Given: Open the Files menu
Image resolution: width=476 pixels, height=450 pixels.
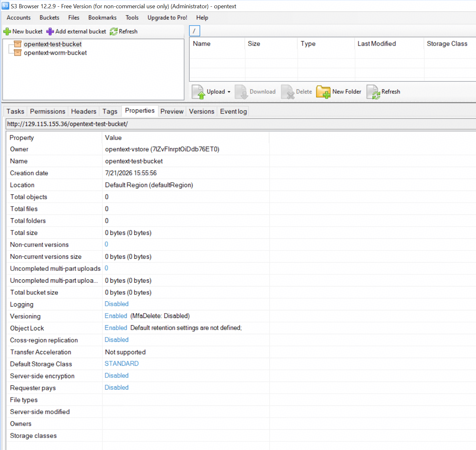Looking at the screenshot, I should tap(74, 18).
